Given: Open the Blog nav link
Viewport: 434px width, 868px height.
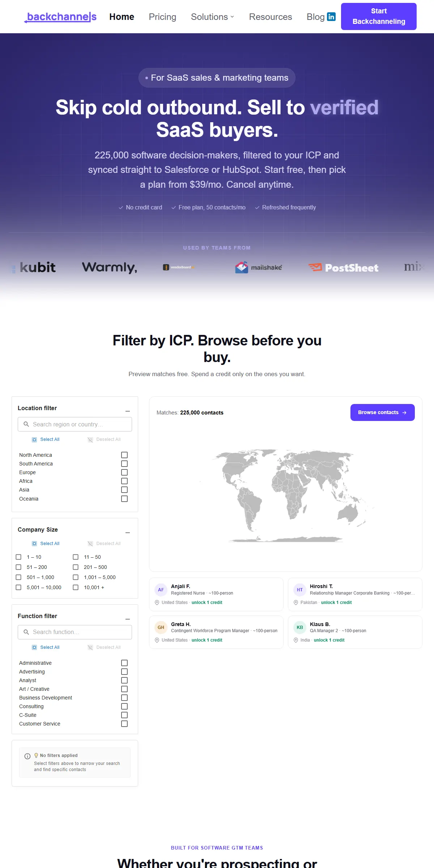Looking at the screenshot, I should coord(315,17).
